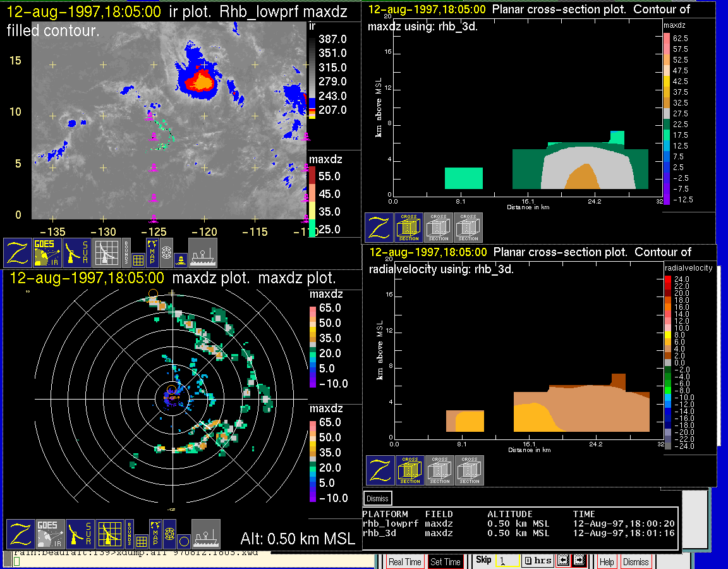Open the hrs time unit dropdown

[x=537, y=561]
